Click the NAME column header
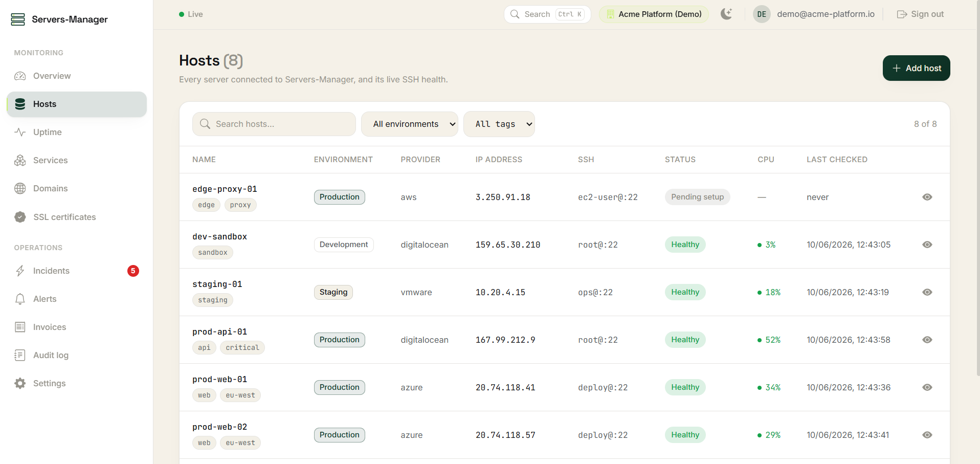 click(204, 160)
